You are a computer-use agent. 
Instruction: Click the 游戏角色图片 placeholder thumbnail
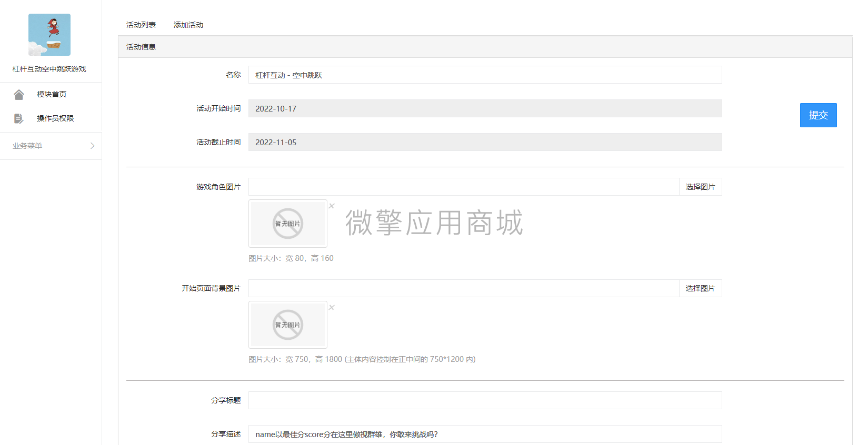pos(288,224)
